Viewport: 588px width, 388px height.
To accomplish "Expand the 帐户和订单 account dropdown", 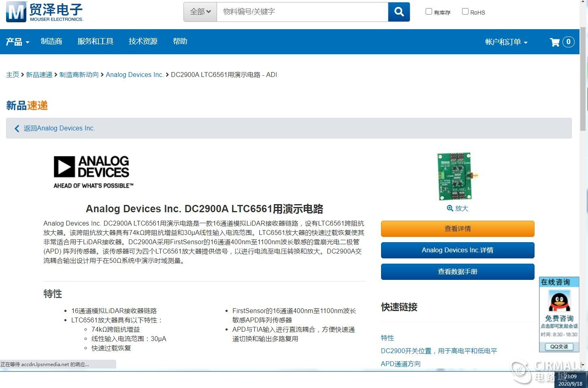I will tap(506, 42).
